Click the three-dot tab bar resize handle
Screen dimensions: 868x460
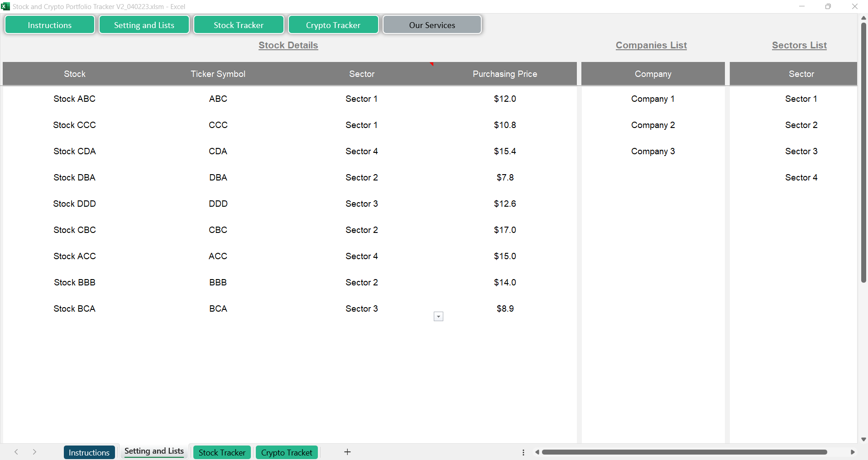523,452
